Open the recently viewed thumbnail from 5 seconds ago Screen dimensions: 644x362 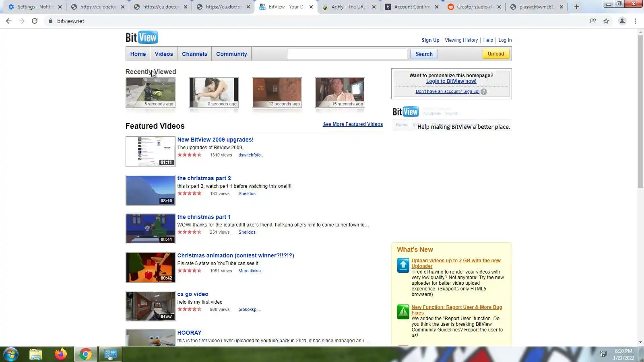151,93
